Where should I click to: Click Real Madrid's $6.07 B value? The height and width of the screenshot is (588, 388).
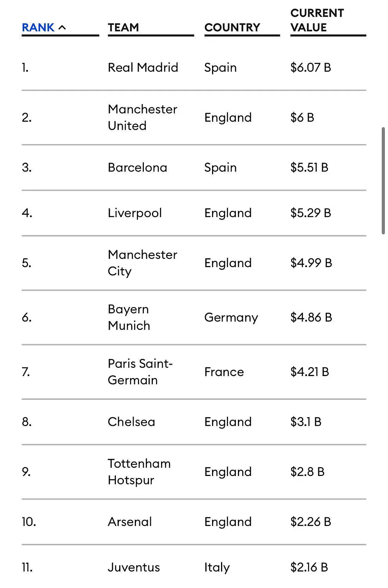click(x=310, y=67)
